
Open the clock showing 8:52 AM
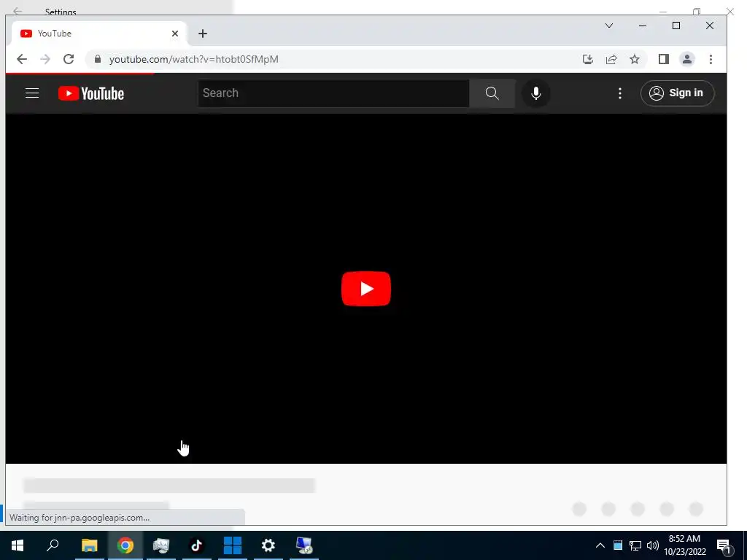[684, 545]
